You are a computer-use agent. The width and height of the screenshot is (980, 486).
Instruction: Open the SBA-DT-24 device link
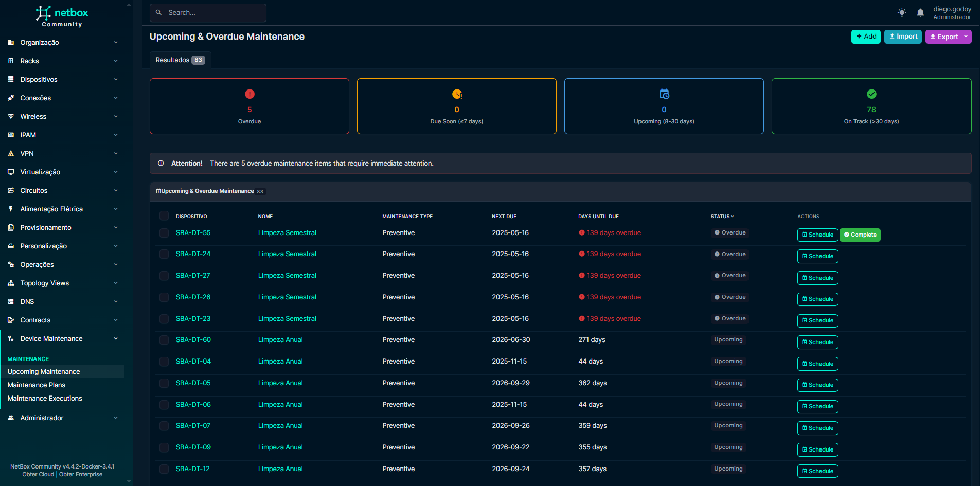click(x=193, y=254)
